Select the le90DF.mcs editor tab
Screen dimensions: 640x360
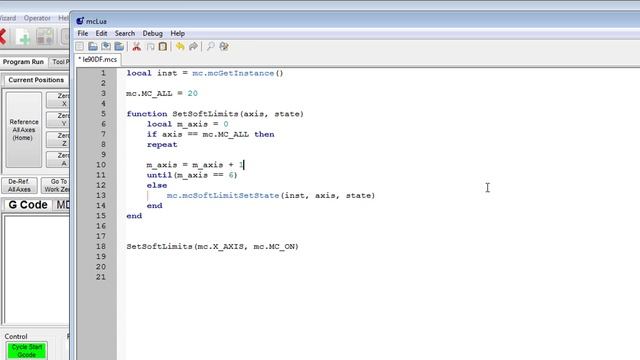98,60
